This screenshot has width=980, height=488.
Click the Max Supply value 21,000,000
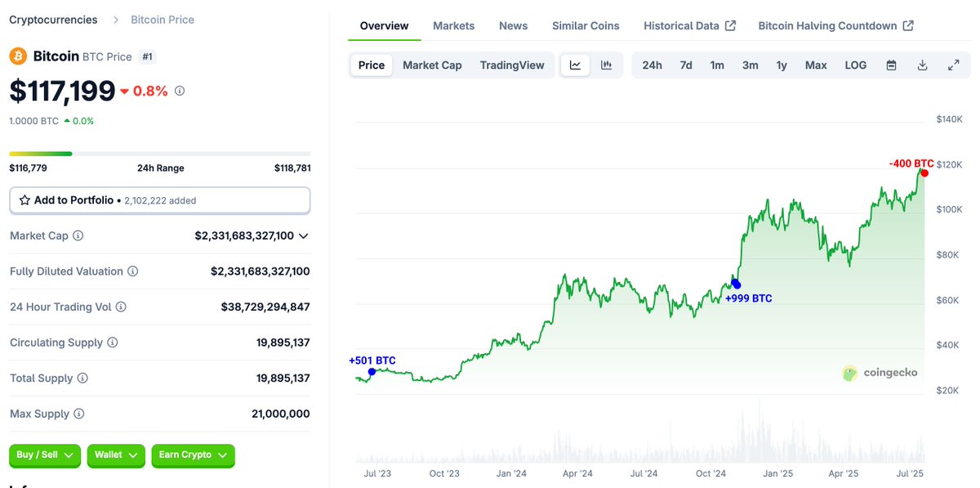click(x=281, y=414)
